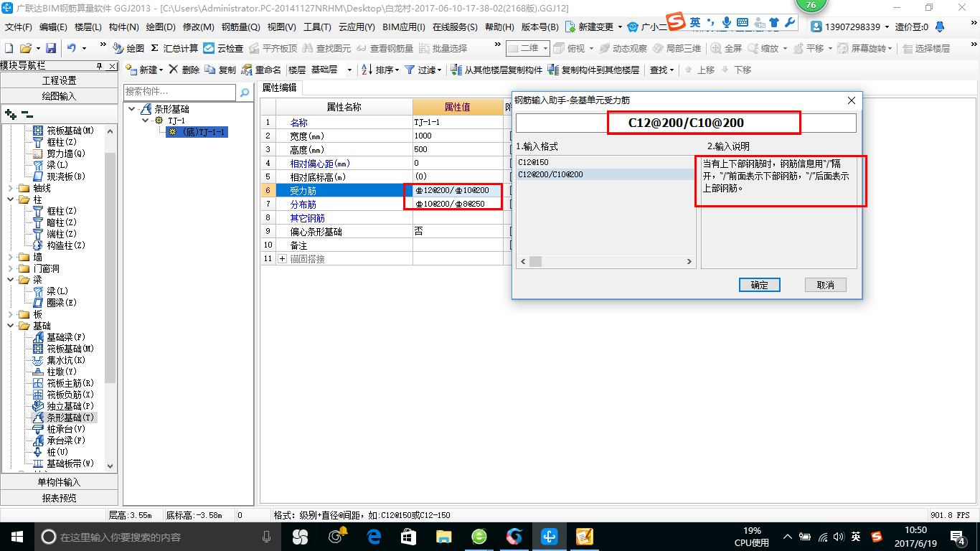This screenshot has height=551, width=980.
Task: Select C12@150 format in the list
Action: 606,163
